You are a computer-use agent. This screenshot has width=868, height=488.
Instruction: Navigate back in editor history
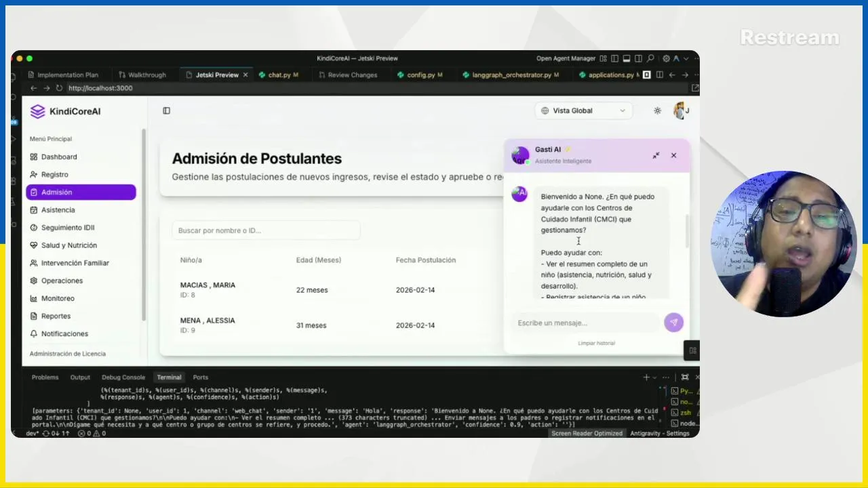pyautogui.click(x=671, y=75)
